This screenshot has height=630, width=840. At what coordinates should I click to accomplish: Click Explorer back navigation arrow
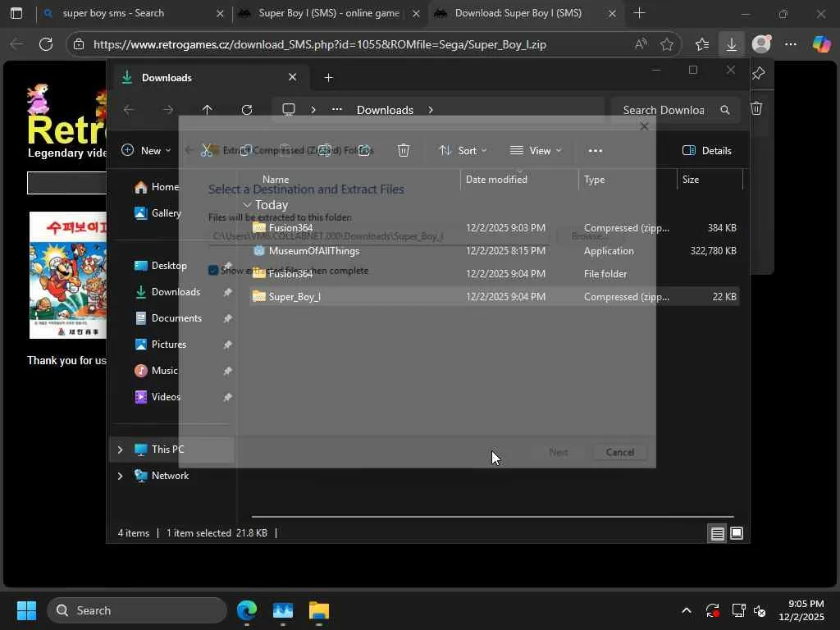[129, 110]
